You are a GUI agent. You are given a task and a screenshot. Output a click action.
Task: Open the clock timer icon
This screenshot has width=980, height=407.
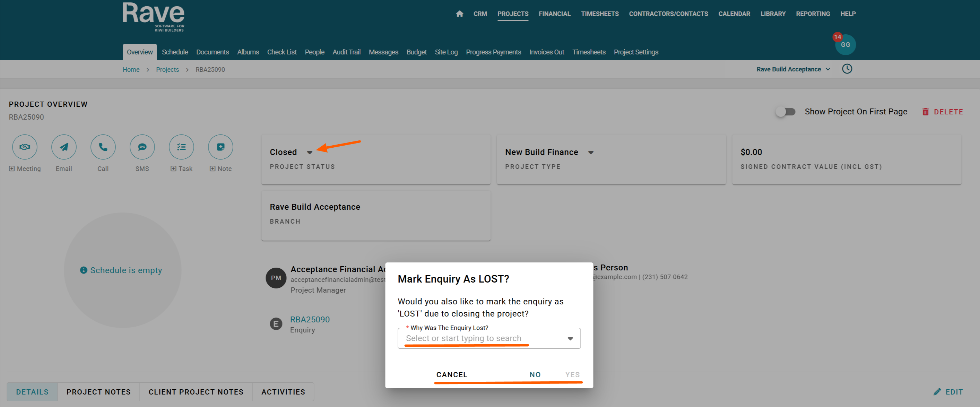tap(847, 69)
